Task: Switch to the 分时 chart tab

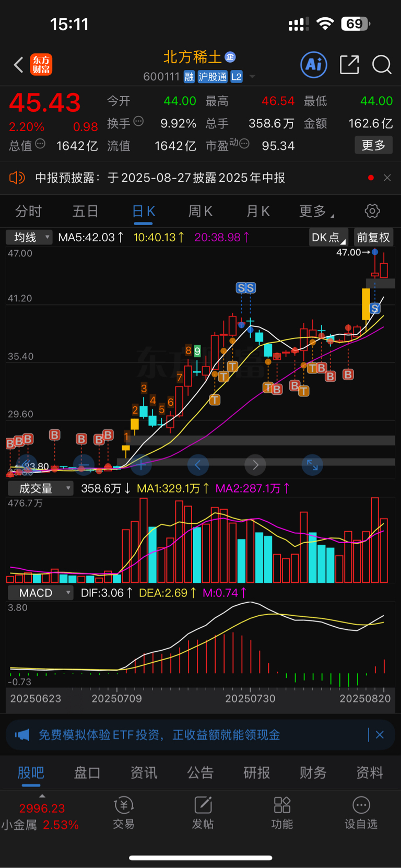Action: point(28,211)
